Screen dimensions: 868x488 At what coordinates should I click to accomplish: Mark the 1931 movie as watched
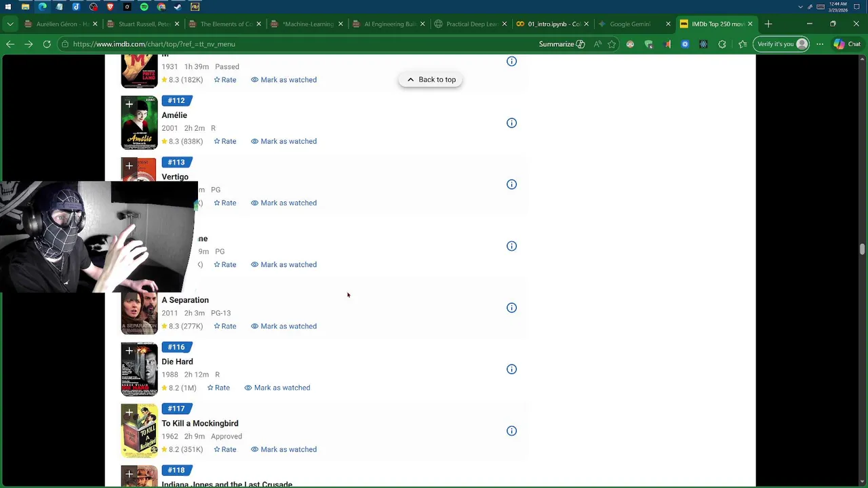(283, 79)
